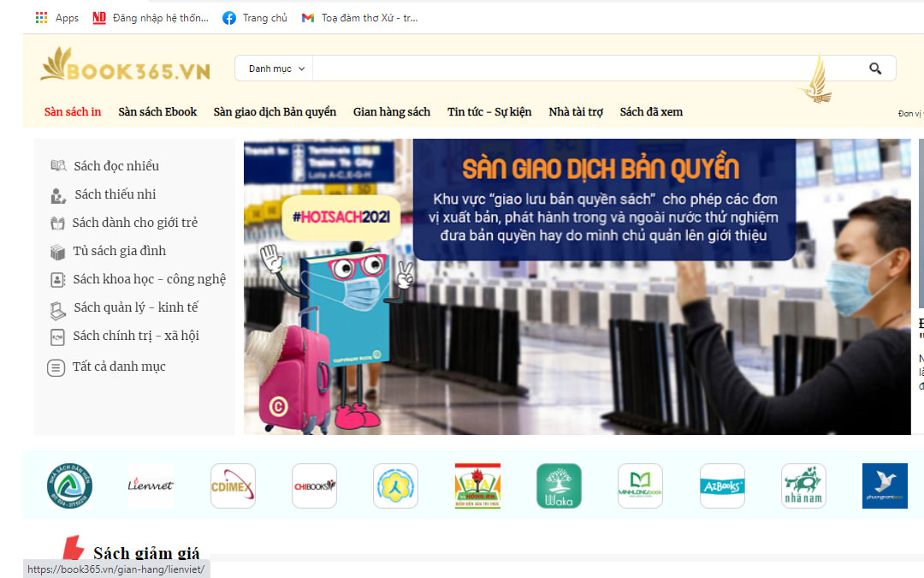
Task: Open the Waka publisher logo
Action: click(x=559, y=486)
